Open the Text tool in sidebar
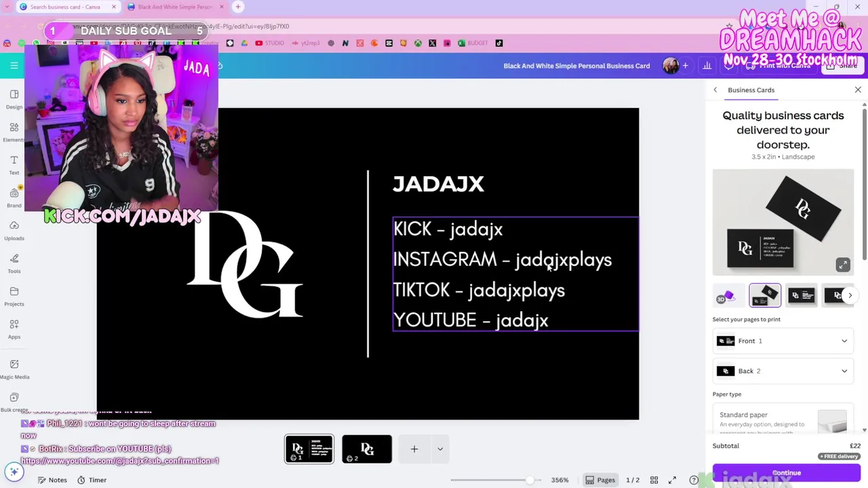The height and width of the screenshot is (488, 868). [14, 164]
